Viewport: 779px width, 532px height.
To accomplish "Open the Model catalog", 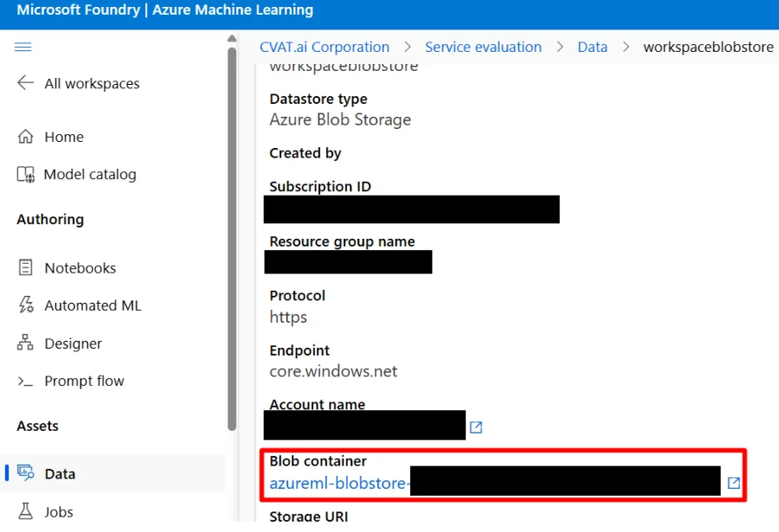I will point(90,175).
